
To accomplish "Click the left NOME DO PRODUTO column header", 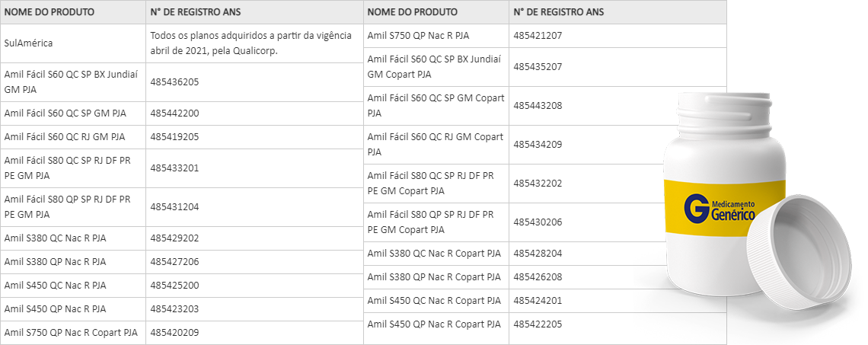I will [x=49, y=12].
